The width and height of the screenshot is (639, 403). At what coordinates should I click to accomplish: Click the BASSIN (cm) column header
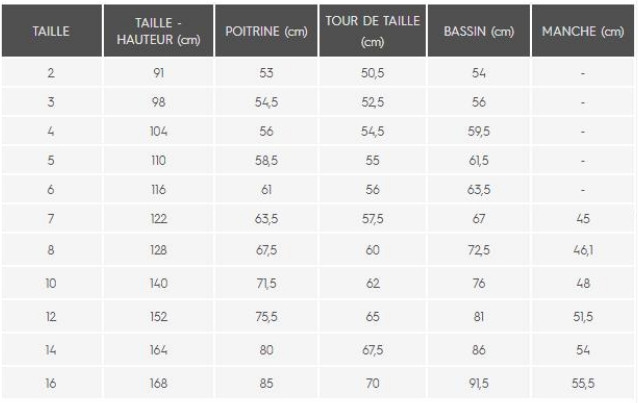click(479, 31)
